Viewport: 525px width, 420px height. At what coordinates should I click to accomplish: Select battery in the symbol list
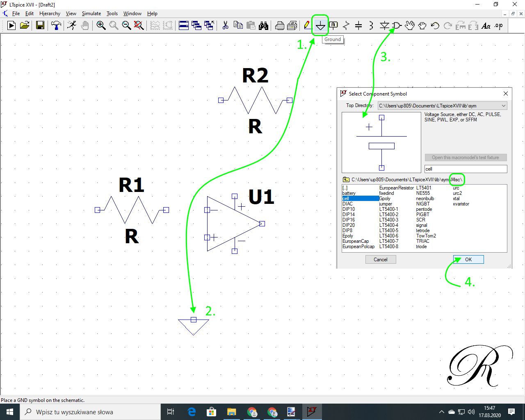pyautogui.click(x=349, y=193)
